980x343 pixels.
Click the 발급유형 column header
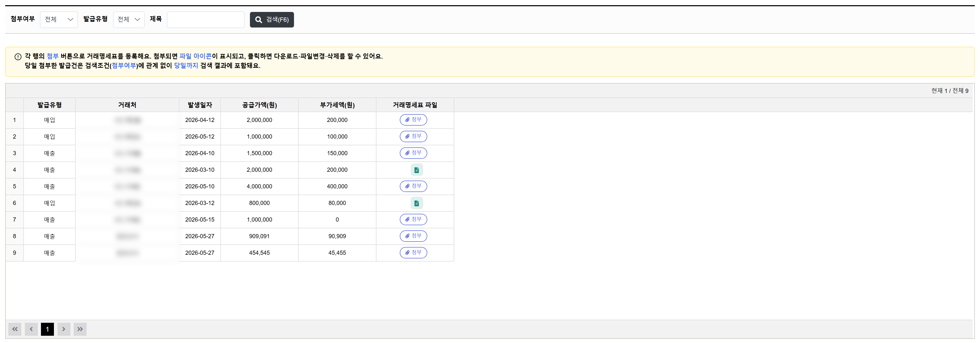click(x=50, y=105)
